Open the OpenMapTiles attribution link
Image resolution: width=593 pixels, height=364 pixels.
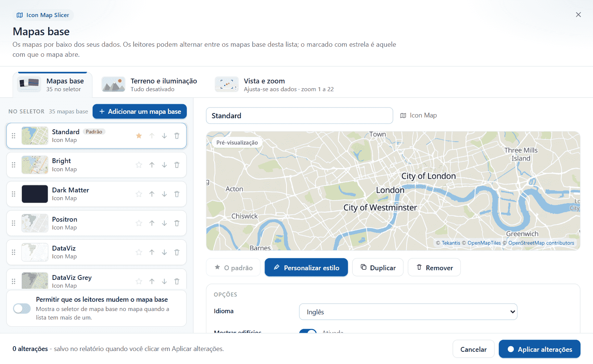[484, 243]
